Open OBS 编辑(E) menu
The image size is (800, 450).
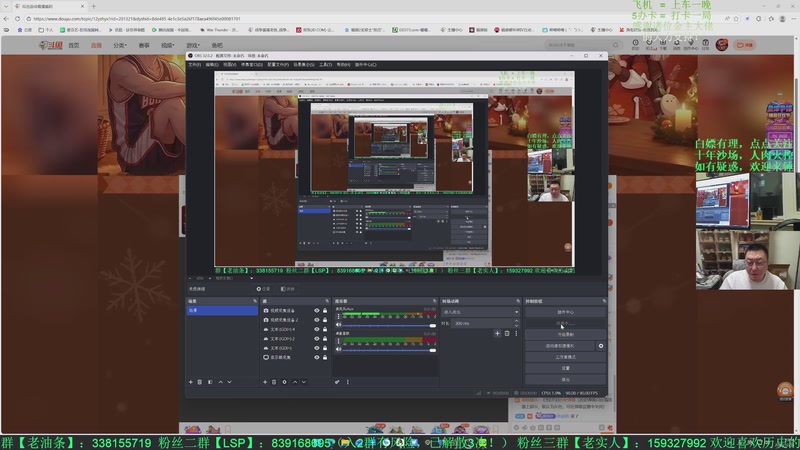click(212, 65)
